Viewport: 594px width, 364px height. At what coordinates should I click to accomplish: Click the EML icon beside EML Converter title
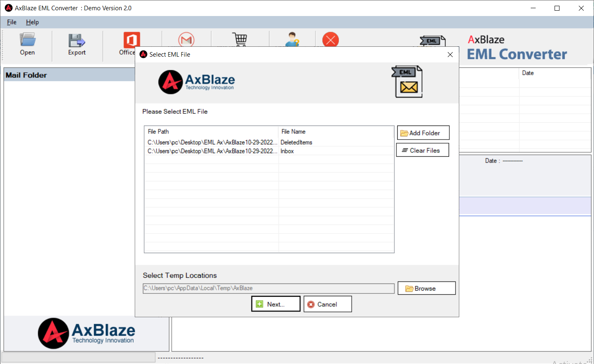pos(433,41)
